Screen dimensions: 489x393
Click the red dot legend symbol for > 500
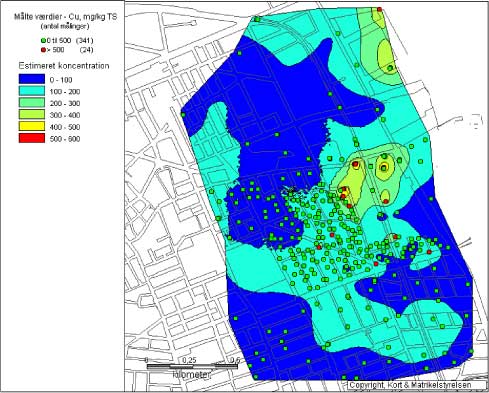43,50
